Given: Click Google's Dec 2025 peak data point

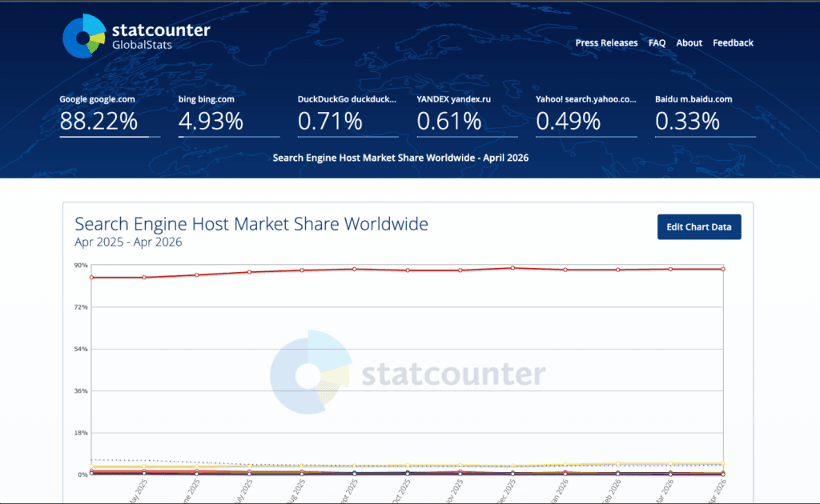Looking at the screenshot, I should (512, 268).
